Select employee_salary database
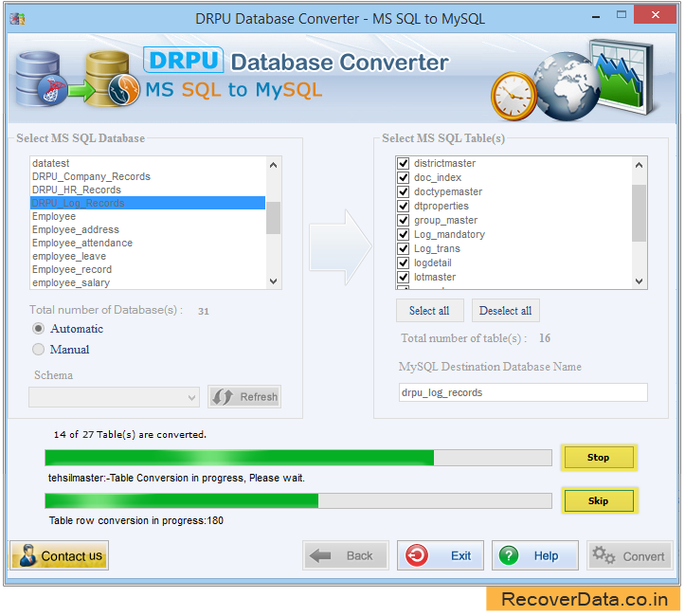 (148, 282)
